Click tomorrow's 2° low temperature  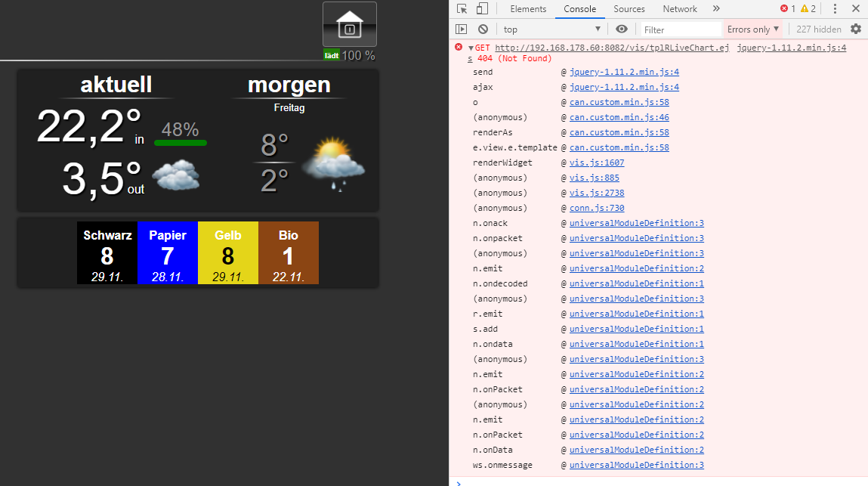pos(274,180)
